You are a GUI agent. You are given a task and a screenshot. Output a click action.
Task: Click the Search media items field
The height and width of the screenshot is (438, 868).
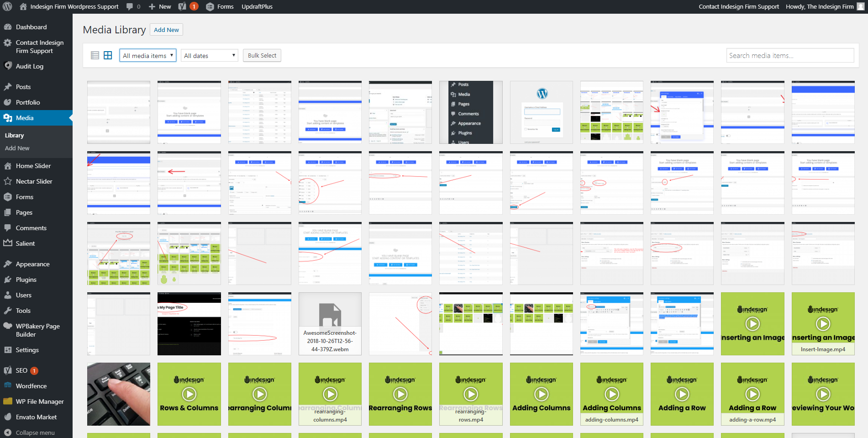[790, 55]
